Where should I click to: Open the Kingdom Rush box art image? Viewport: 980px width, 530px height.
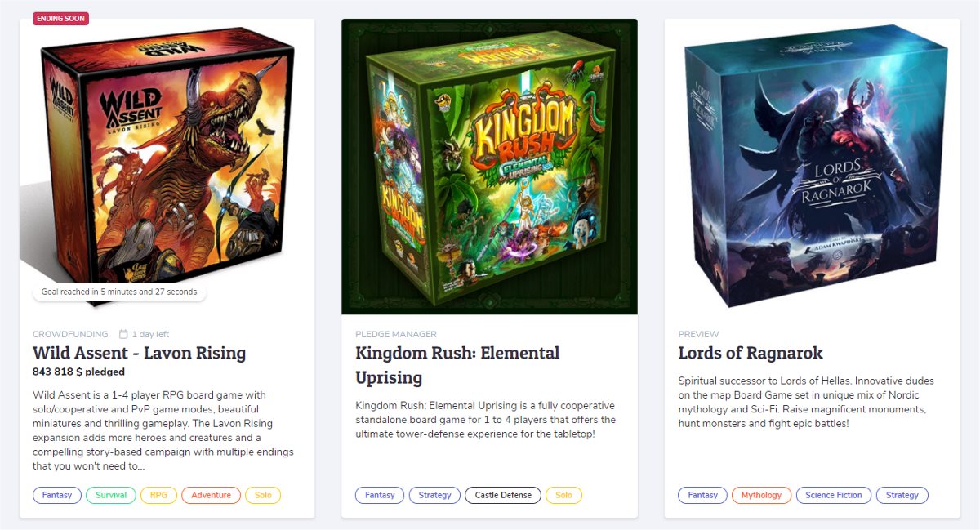tap(489, 167)
